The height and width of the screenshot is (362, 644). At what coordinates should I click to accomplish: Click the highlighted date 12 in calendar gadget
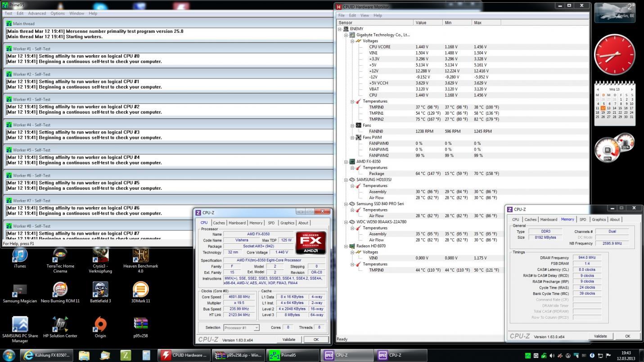coord(603,108)
